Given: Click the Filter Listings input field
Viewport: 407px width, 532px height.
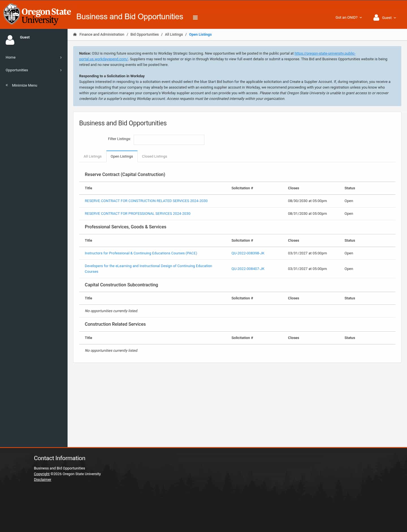Looking at the screenshot, I should [x=169, y=140].
